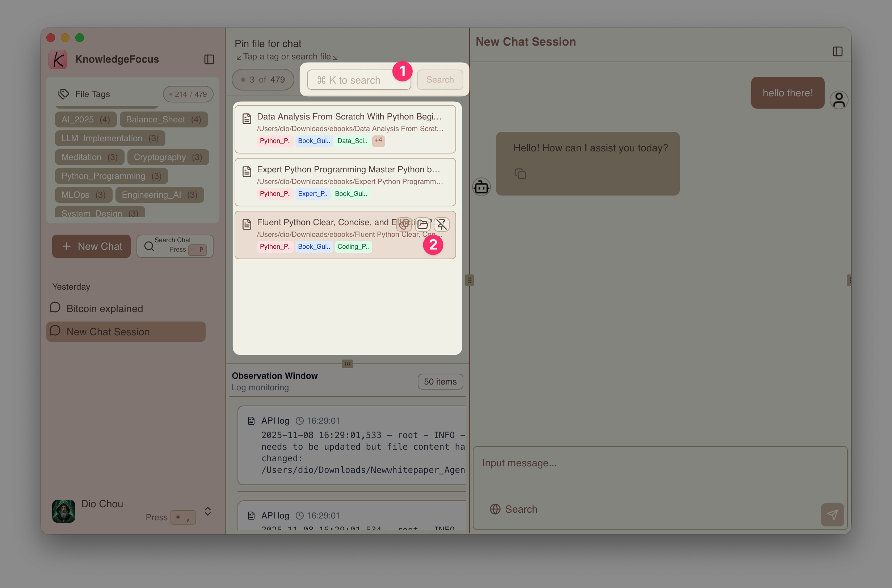The height and width of the screenshot is (588, 892).
Task: Start a New Chat
Action: 91,246
